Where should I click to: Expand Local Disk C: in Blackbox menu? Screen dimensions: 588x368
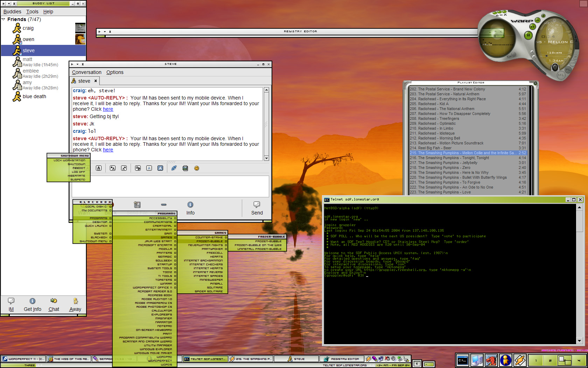coord(92,207)
